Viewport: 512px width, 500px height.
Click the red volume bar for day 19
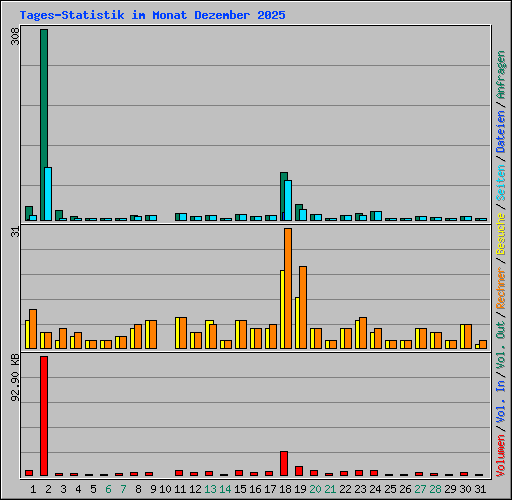pos(299,471)
